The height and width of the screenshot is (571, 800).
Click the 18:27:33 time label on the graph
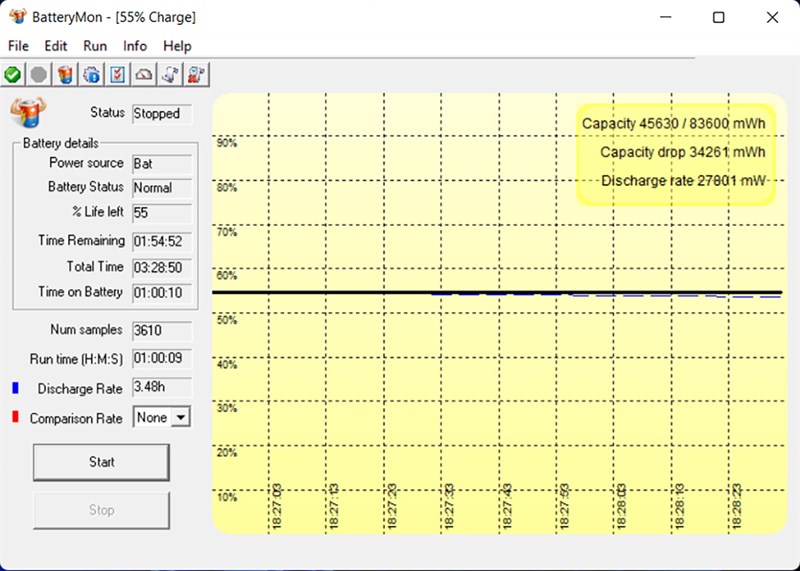pos(449,507)
